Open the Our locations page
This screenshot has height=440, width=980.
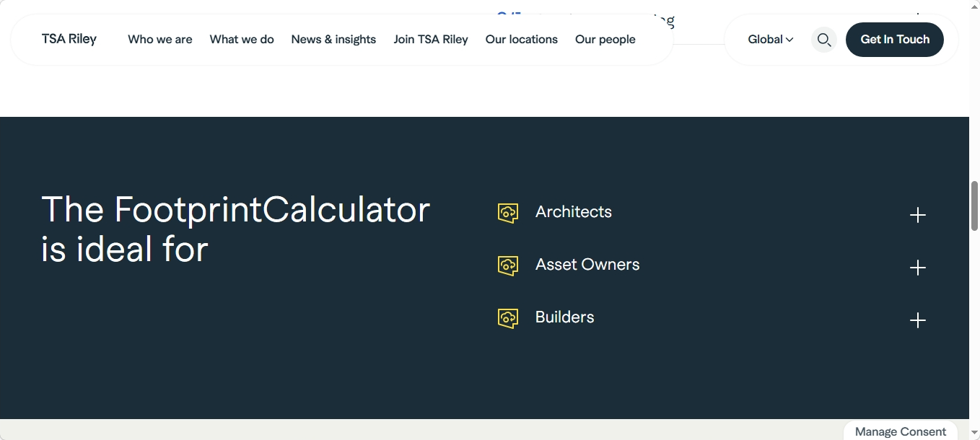click(522, 40)
